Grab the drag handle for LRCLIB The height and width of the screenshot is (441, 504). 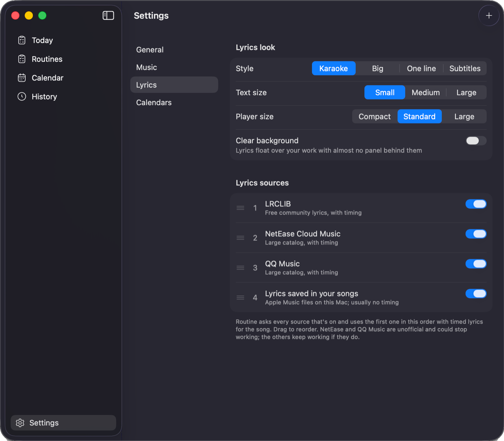240,208
